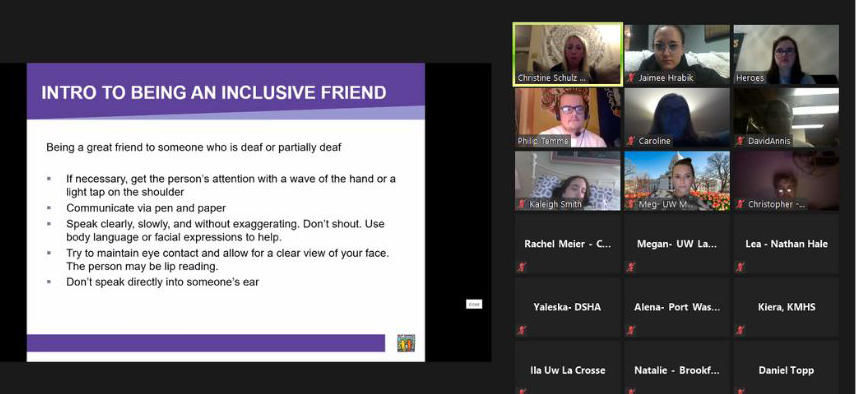Click the muted mic icon next to Caroline
Image resolution: width=856 pixels, height=394 pixels.
coord(631,141)
